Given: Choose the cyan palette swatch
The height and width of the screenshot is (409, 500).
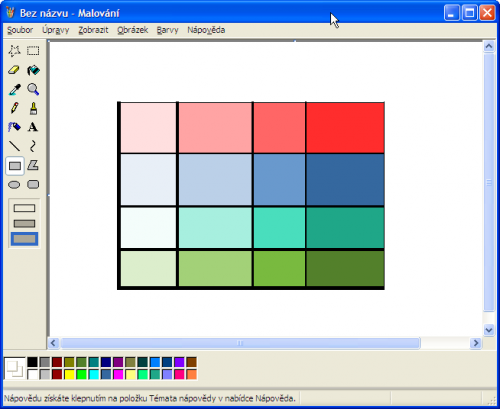Looking at the screenshot, I should click(x=94, y=374).
